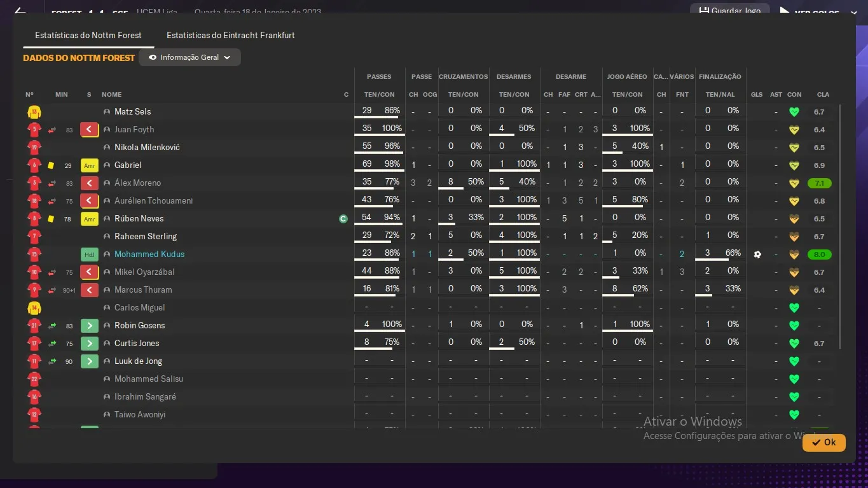Sort table by CLA rating header
868x488 pixels.
point(823,95)
